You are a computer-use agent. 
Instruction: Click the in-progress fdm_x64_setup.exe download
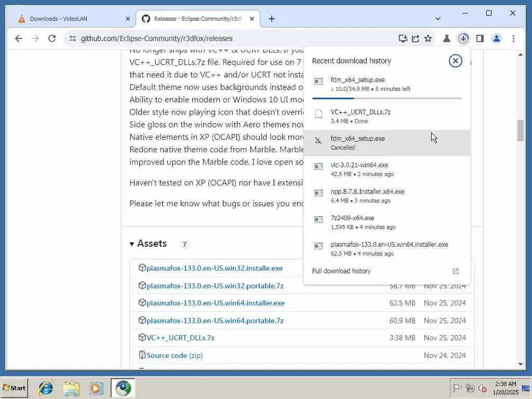tap(387, 85)
